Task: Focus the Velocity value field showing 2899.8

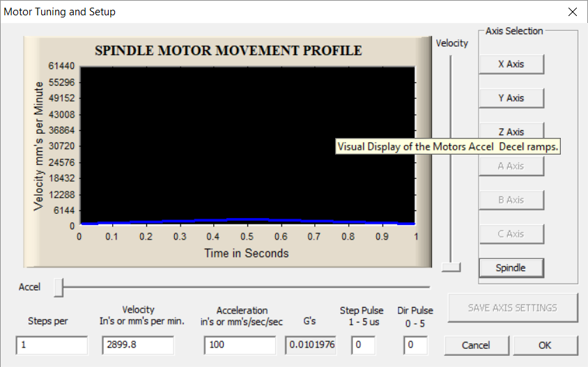Action: point(138,345)
